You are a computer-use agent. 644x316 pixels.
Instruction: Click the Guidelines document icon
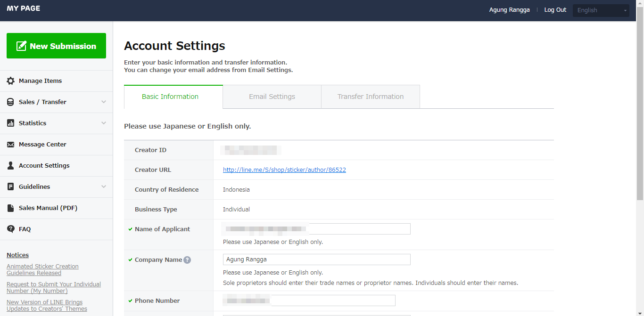click(x=10, y=187)
